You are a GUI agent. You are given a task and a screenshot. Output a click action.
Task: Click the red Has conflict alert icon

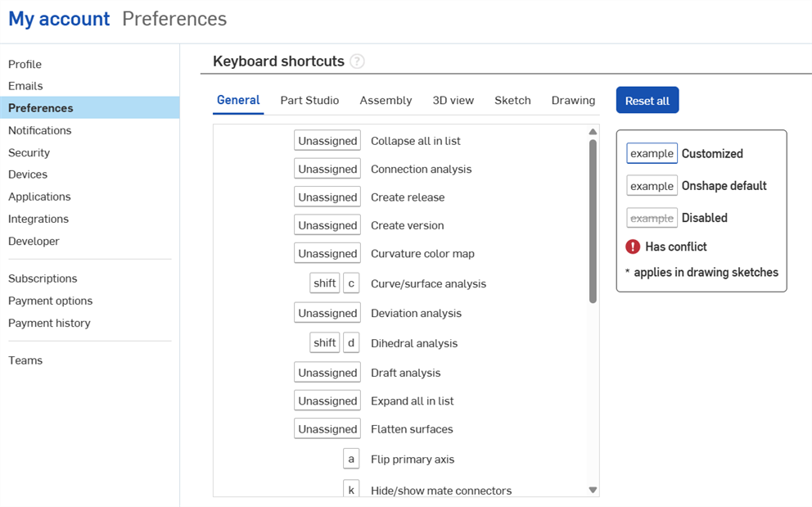pyautogui.click(x=633, y=247)
